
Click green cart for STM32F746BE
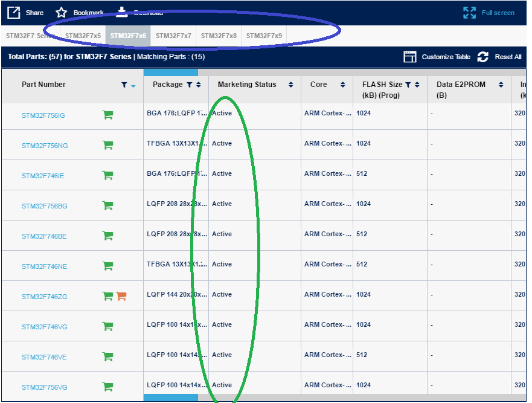click(108, 236)
